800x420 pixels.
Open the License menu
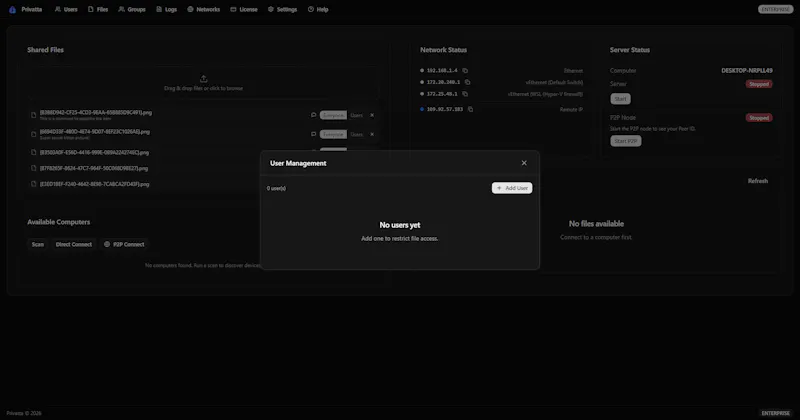tap(244, 9)
